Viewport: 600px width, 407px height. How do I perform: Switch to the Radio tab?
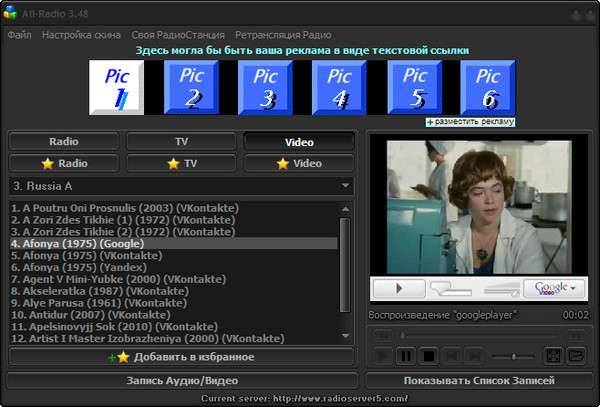click(x=63, y=142)
